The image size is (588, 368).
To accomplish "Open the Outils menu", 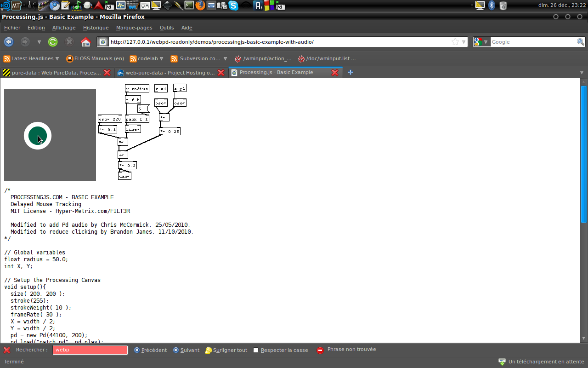I will (167, 28).
